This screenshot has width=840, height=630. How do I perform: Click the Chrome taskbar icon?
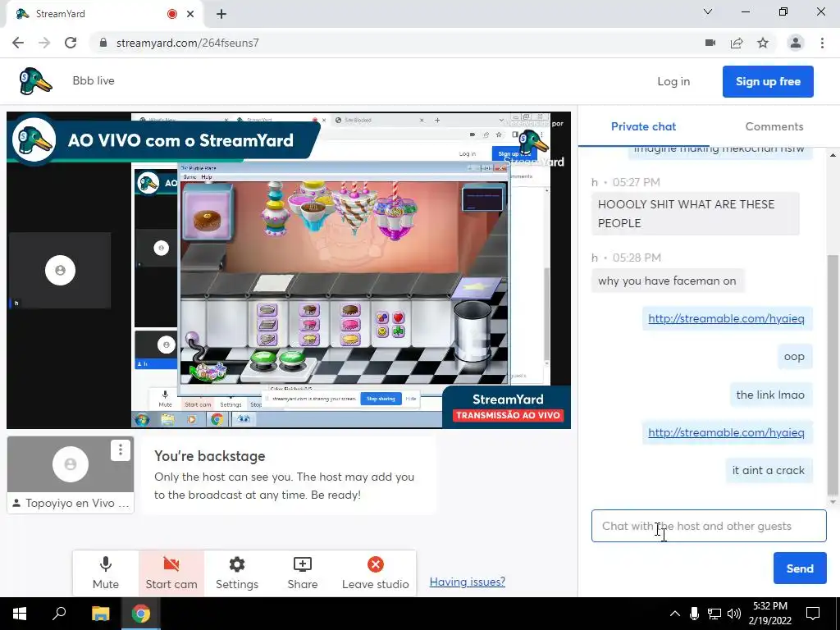pyautogui.click(x=141, y=614)
